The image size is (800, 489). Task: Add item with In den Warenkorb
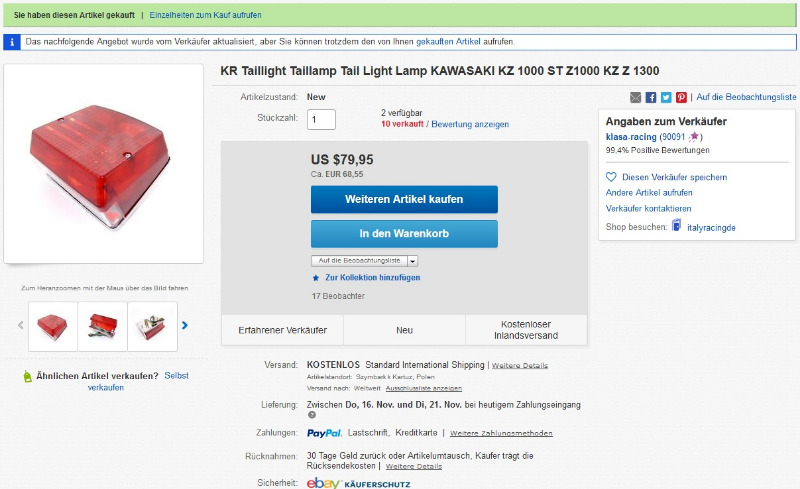[404, 234]
